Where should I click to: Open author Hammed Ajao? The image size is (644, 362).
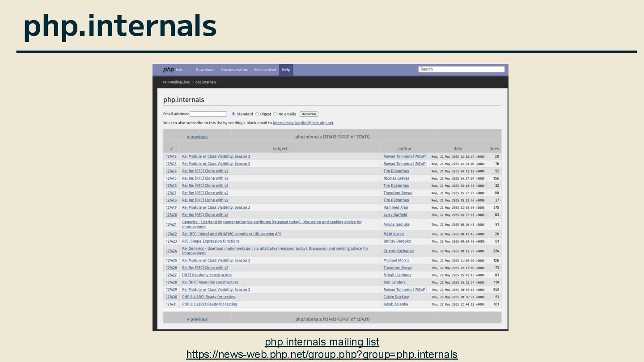(395, 207)
